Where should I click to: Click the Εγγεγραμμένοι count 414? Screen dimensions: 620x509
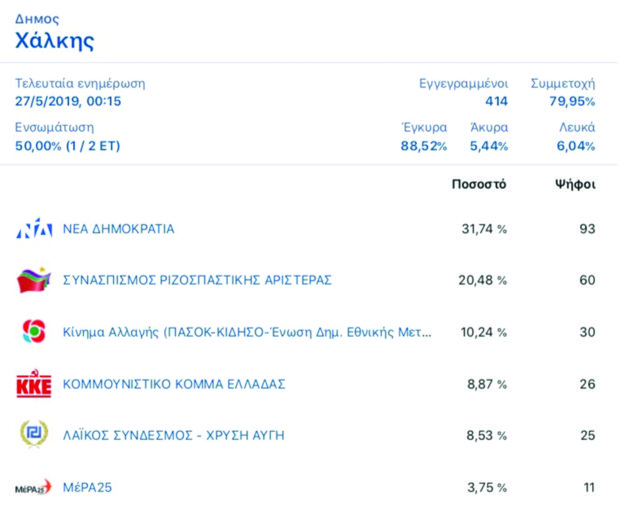click(x=495, y=101)
